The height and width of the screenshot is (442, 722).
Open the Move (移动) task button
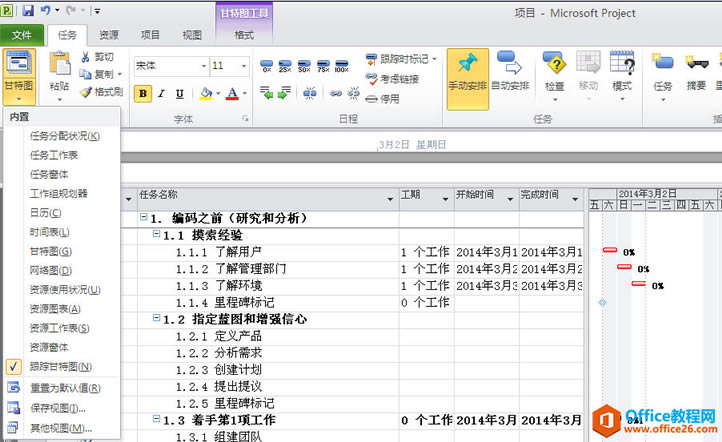[x=588, y=76]
